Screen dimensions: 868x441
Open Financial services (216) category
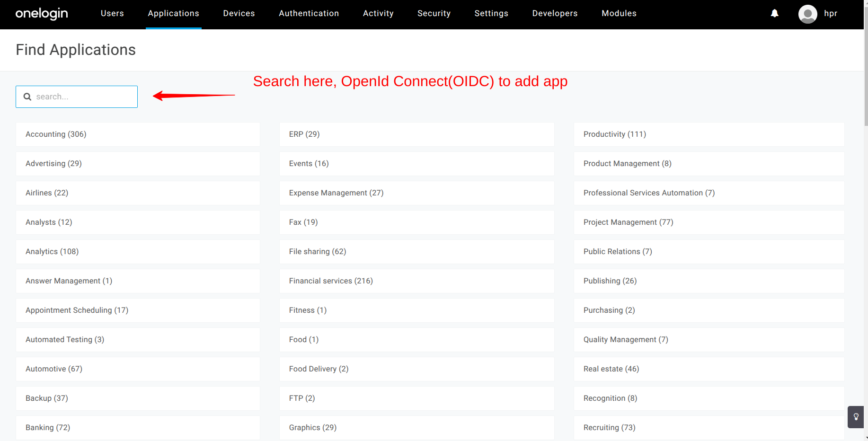tap(417, 281)
